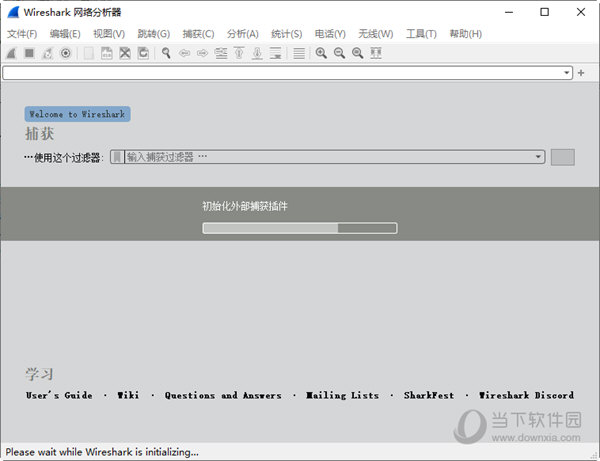Find a packet magnifier icon
The width and height of the screenshot is (600, 461).
[x=166, y=53]
